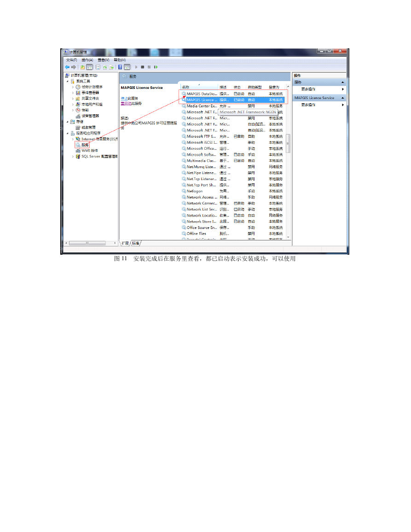
Task: Click the Pause Service toolbar icon
Action: pyautogui.click(x=149, y=67)
